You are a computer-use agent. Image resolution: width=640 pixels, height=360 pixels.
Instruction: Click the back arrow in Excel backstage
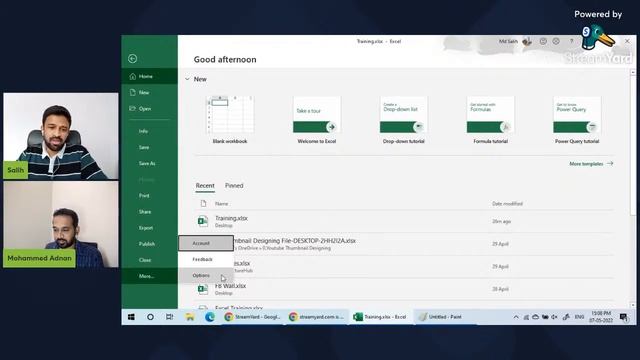(132, 59)
